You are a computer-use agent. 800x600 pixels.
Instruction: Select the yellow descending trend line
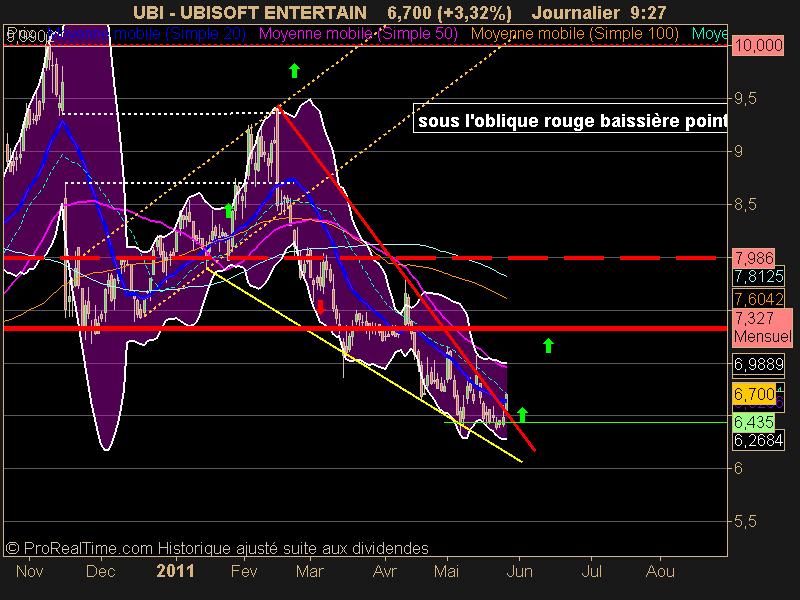[x=365, y=366]
